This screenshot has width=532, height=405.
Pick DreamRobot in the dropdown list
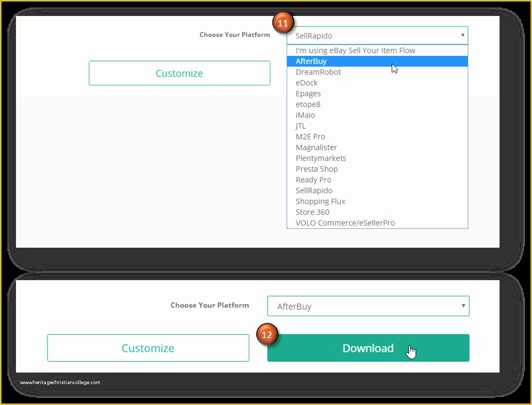[377, 72]
